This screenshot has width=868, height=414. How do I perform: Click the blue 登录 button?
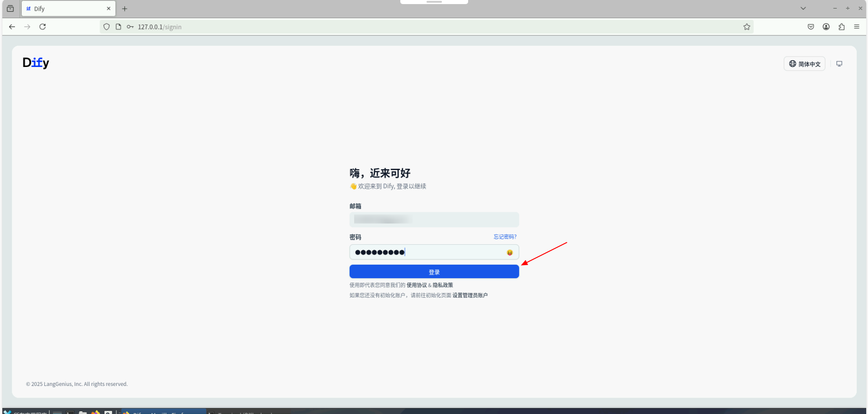(434, 272)
